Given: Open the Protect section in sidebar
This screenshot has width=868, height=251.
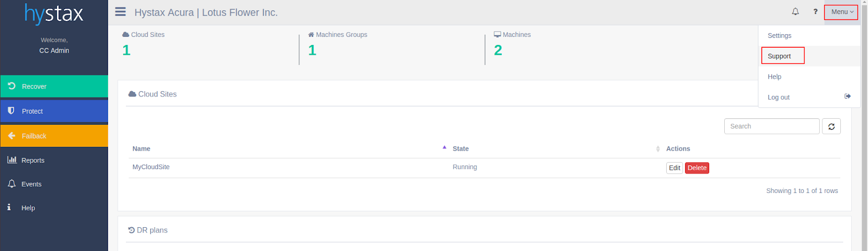Looking at the screenshot, I should [x=54, y=111].
